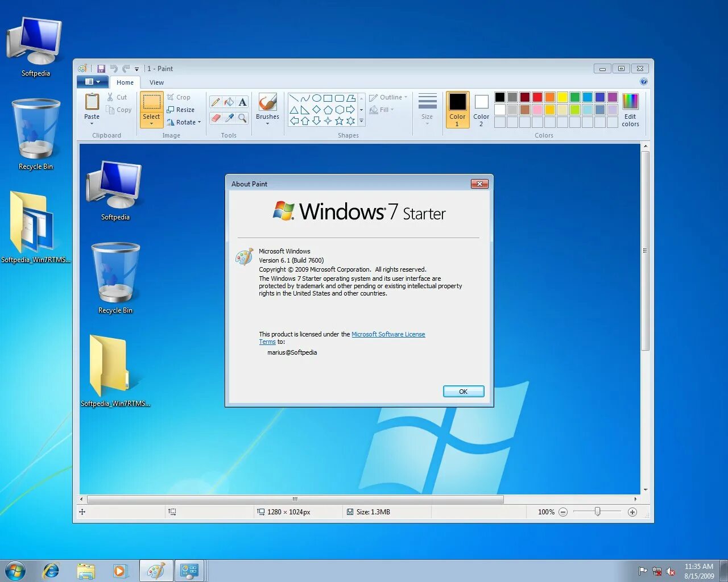Click the vertical scrollbar down arrow

[646, 490]
